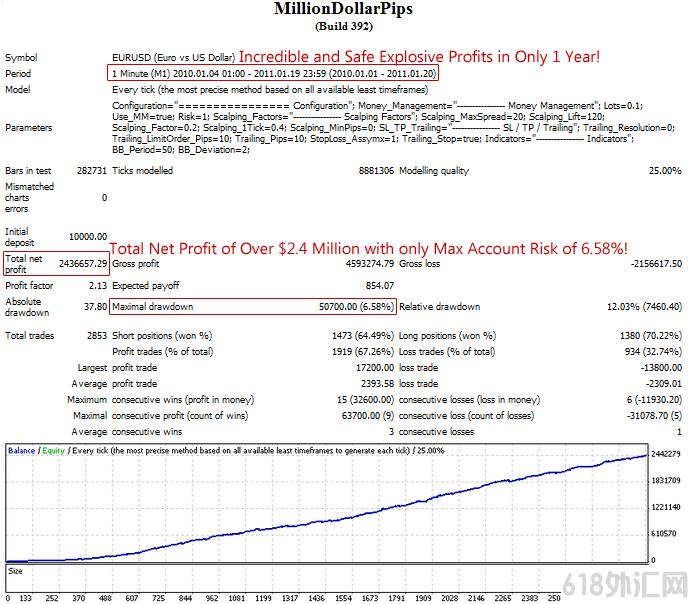The height and width of the screenshot is (604, 690).
Task: Click Average profit trade value 2393.58
Action: pos(378,384)
